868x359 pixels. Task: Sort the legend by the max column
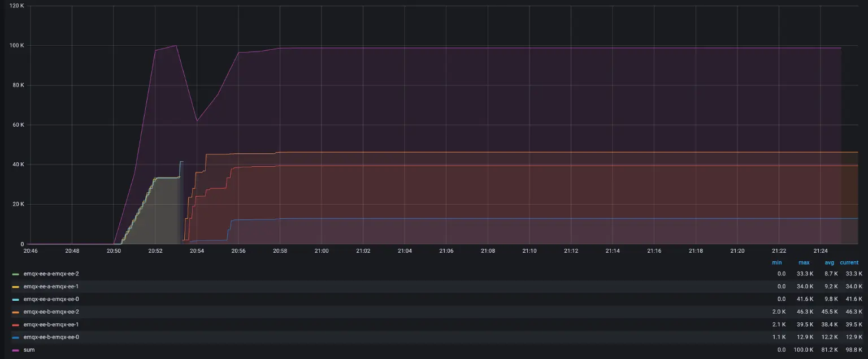(x=804, y=262)
